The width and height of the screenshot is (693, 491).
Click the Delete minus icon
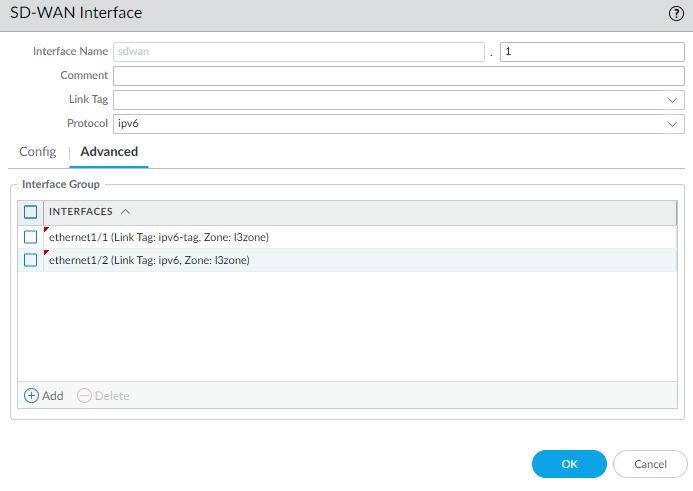click(x=84, y=395)
